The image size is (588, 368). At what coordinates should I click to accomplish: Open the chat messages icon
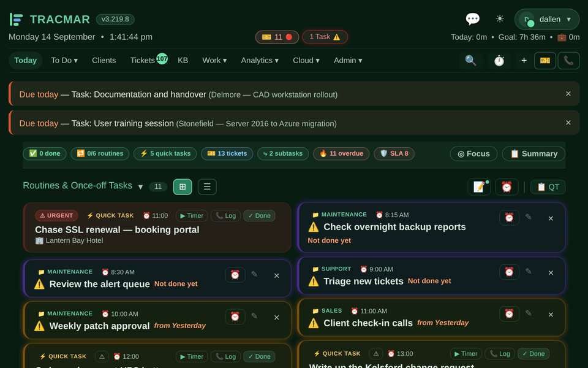click(472, 19)
